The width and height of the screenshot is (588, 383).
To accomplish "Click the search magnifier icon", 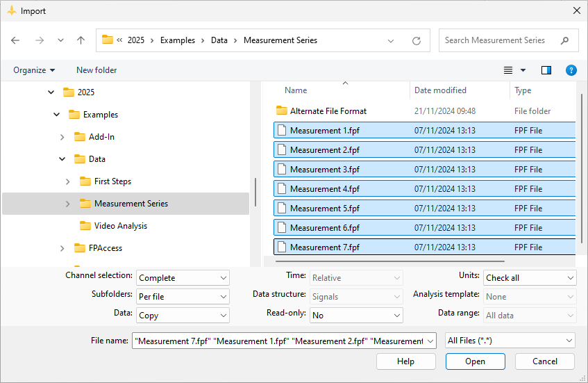I will tap(565, 40).
